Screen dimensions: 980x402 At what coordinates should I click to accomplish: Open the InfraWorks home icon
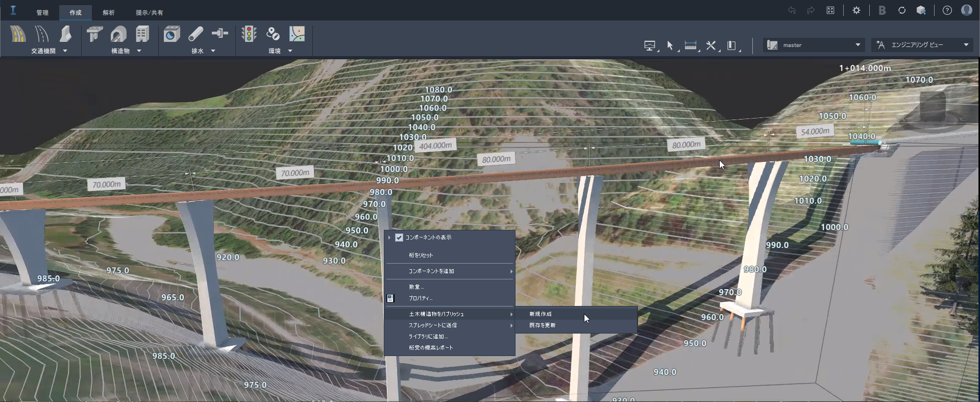click(13, 10)
